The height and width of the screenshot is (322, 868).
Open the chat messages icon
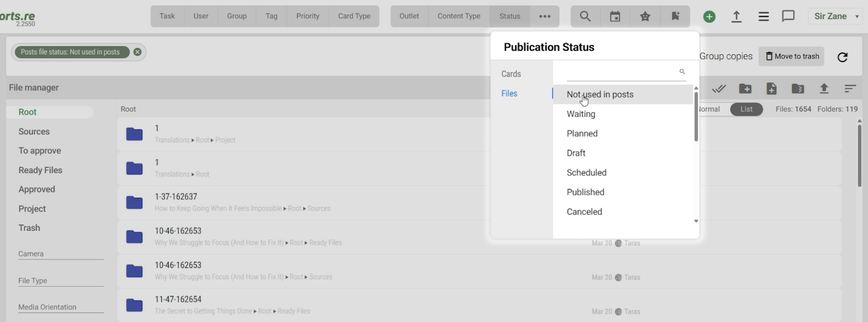coord(788,16)
